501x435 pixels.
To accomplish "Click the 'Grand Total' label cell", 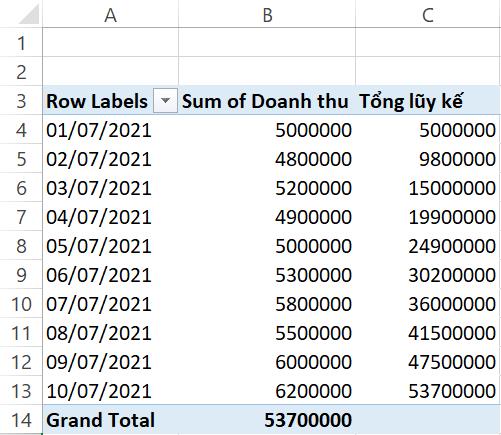I will tap(110, 420).
